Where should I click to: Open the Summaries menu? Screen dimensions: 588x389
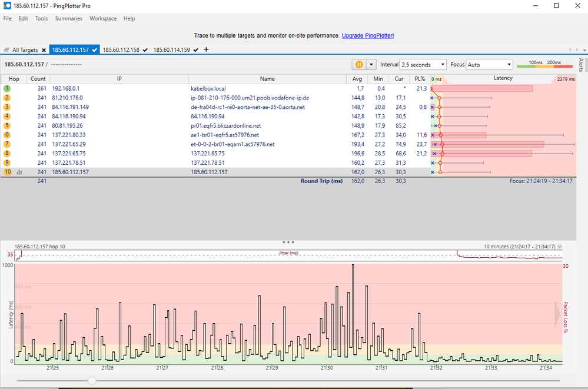(69, 19)
